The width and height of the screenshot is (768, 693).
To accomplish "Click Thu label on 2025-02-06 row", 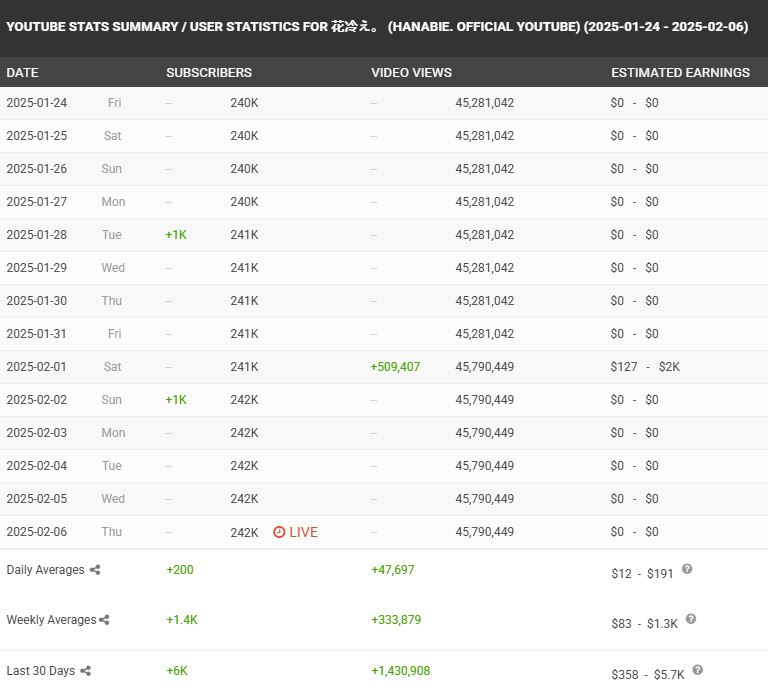I will click(112, 532).
